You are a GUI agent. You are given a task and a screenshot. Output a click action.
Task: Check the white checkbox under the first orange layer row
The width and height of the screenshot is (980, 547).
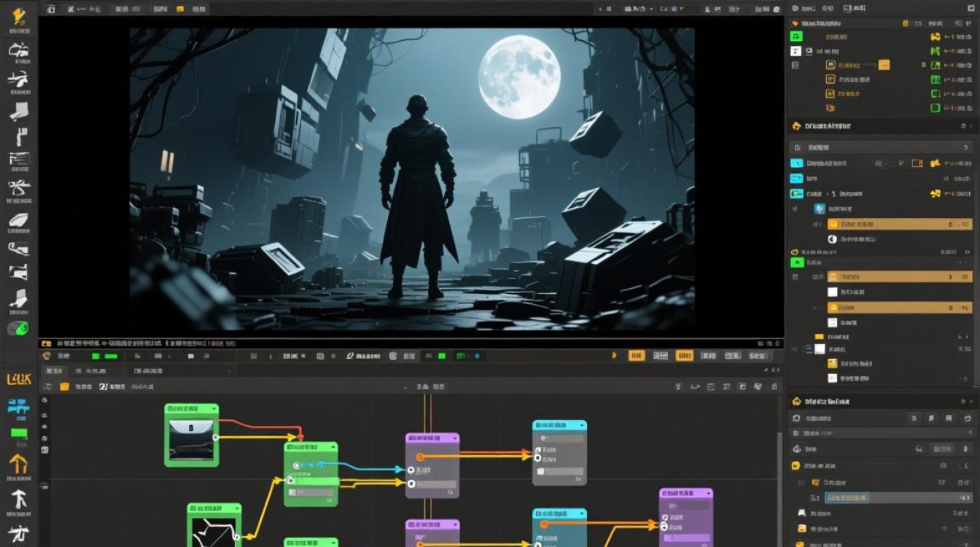[x=833, y=292]
